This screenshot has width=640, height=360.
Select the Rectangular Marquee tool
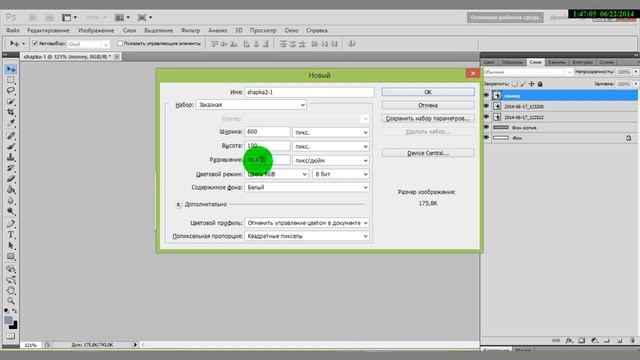coord(11,80)
